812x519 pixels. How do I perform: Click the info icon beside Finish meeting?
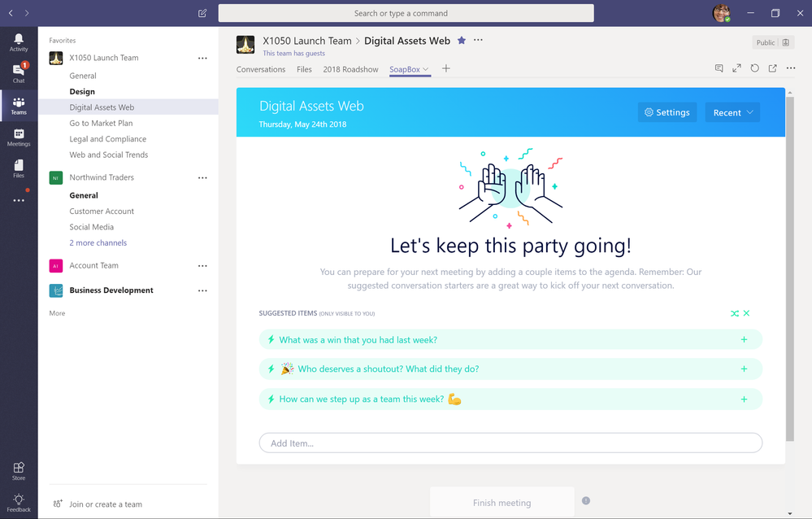point(586,501)
